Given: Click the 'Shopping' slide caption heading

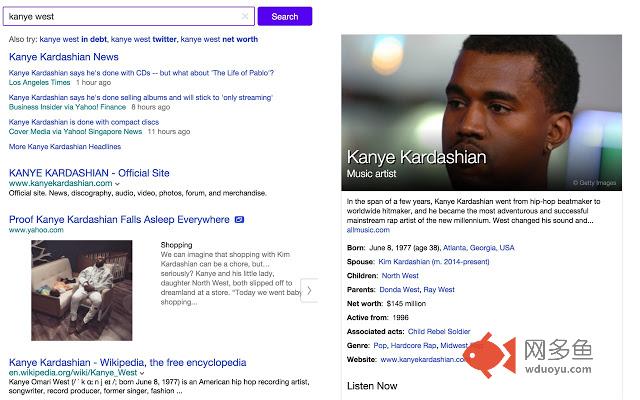Looking at the screenshot, I should point(176,245).
